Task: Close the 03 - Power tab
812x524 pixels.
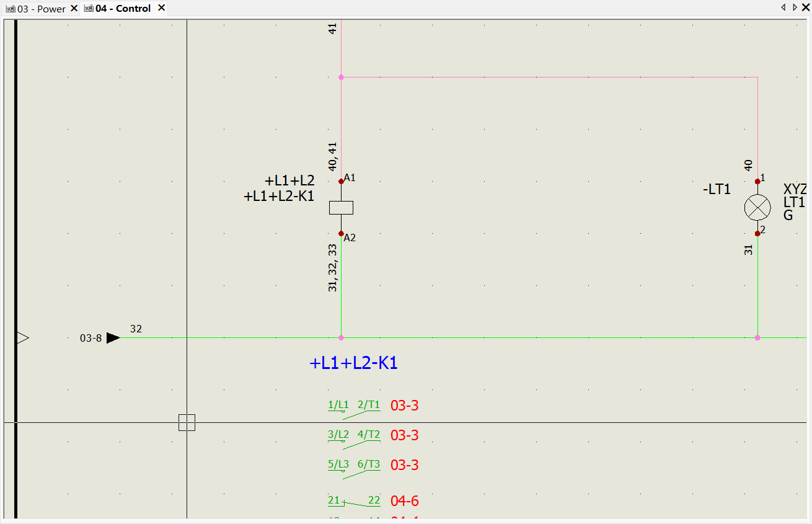Action: [x=74, y=9]
